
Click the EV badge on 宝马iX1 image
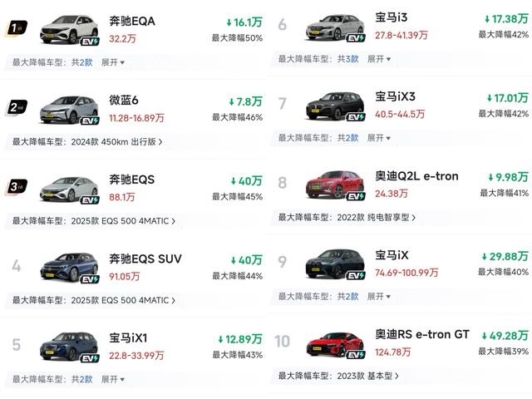(x=89, y=358)
